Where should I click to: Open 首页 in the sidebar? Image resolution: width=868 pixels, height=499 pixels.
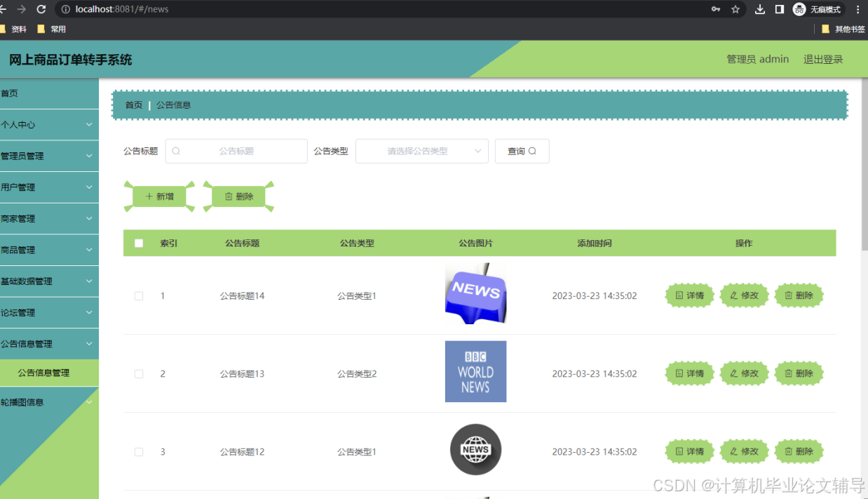click(x=49, y=93)
